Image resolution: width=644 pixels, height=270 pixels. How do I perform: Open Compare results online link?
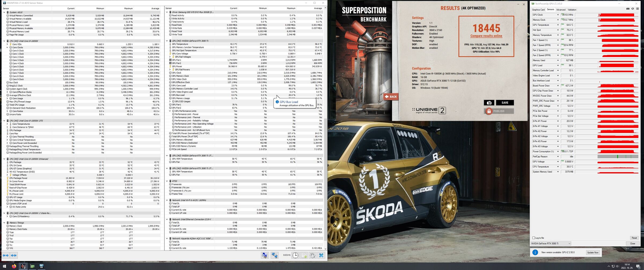click(x=486, y=36)
